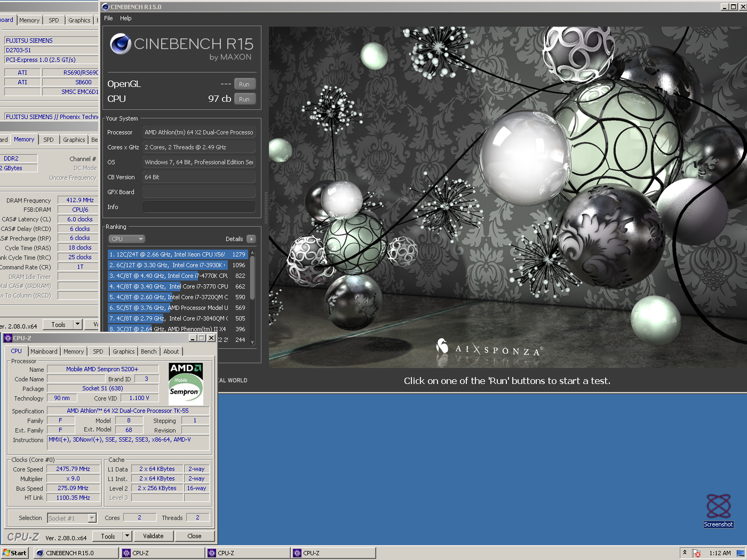This screenshot has height=560, width=747.
Task: Click the Mobile AMD Sempron 5200+ name field
Action: (102, 369)
